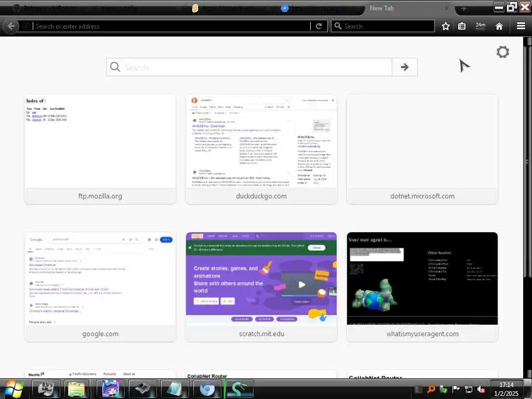Click the site info icon in address bar

tap(26, 26)
